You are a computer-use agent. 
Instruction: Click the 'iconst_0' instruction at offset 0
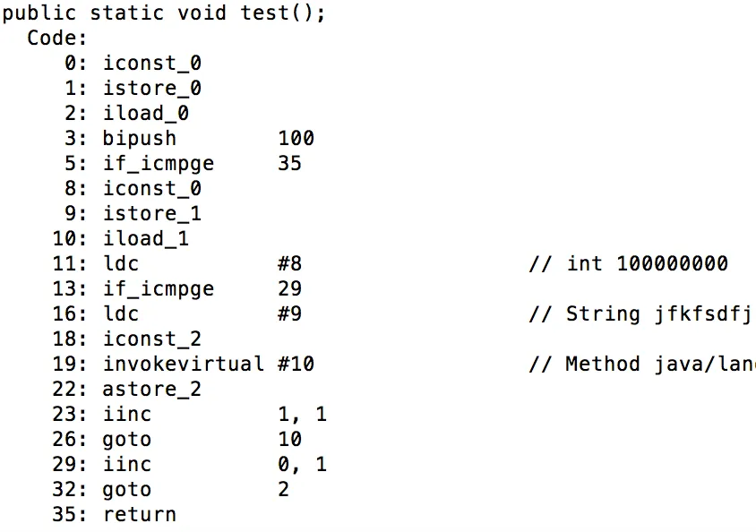click(x=152, y=64)
